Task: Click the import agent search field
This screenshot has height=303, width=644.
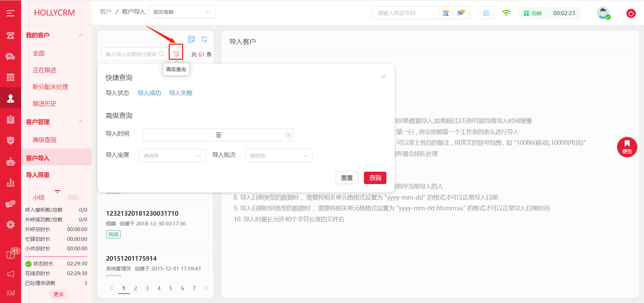Action: [135, 54]
